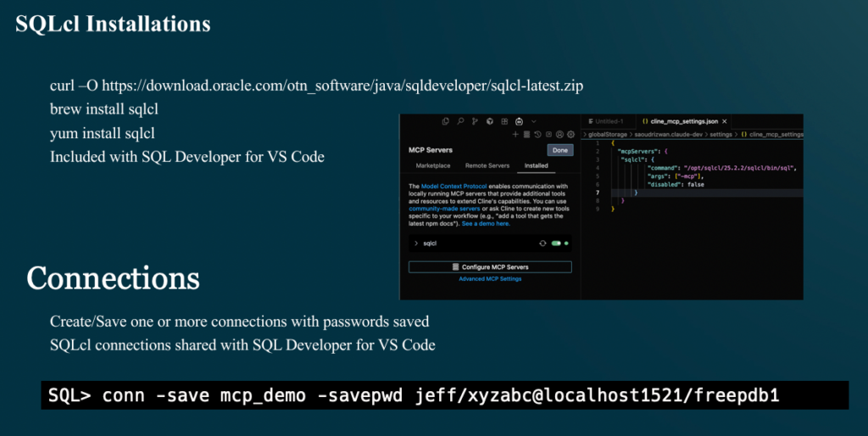Open the Cline History clock icon
The height and width of the screenshot is (436, 868).
[x=537, y=134]
